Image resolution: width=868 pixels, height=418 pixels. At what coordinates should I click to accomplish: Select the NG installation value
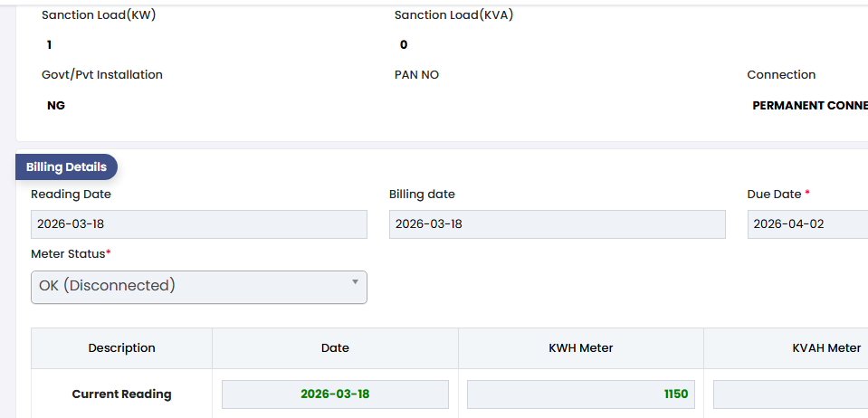[56, 106]
